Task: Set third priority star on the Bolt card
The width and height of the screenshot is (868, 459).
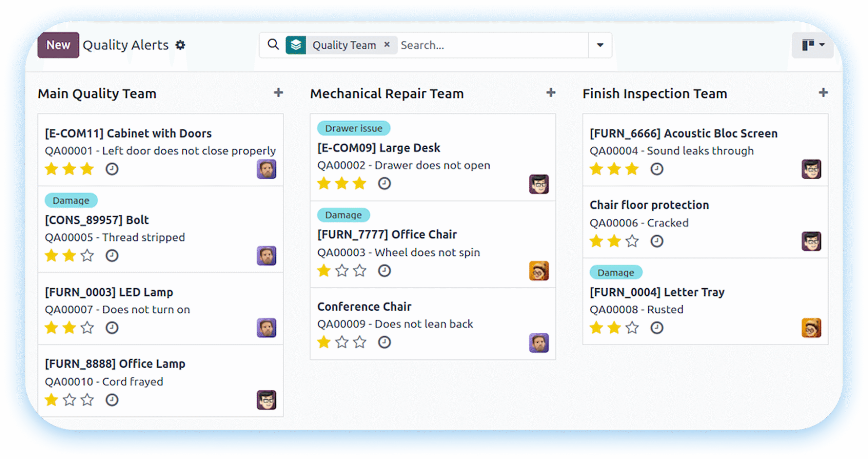Action: click(87, 256)
